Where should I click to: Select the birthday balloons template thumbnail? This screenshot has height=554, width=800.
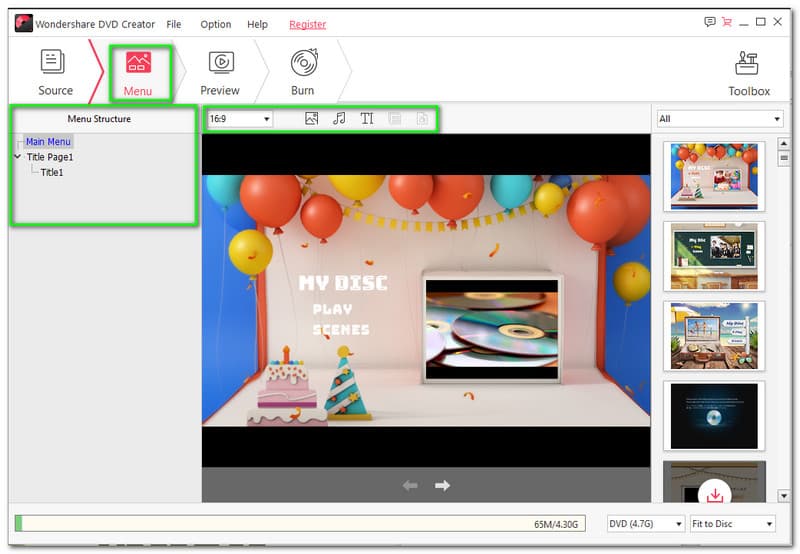[x=713, y=176]
